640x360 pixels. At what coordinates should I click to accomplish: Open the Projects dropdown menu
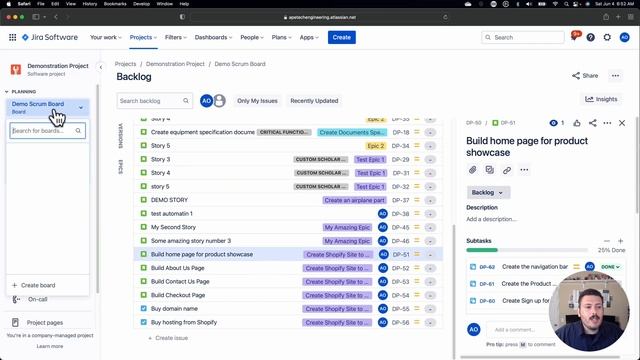coord(143,37)
